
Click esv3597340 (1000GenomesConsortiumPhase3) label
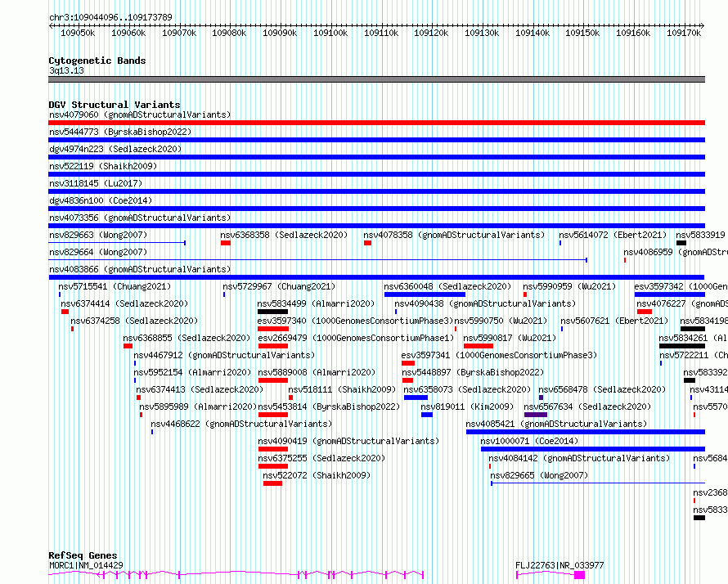coord(355,321)
